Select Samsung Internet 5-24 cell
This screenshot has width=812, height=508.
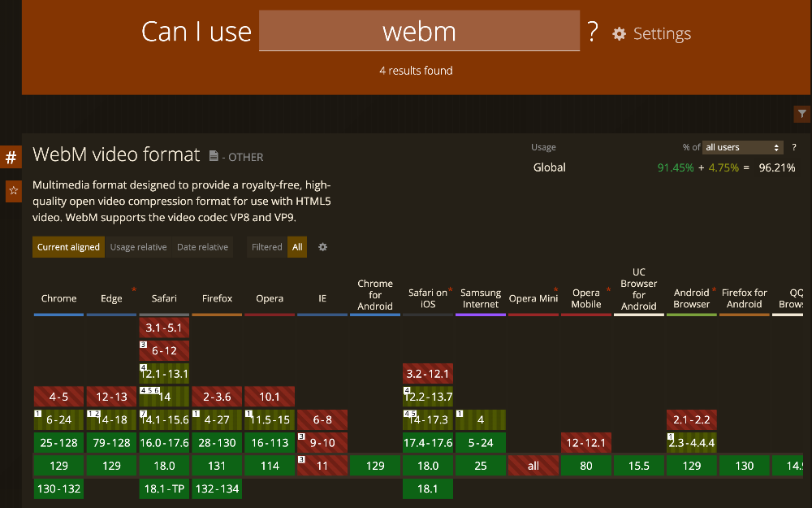pyautogui.click(x=481, y=443)
